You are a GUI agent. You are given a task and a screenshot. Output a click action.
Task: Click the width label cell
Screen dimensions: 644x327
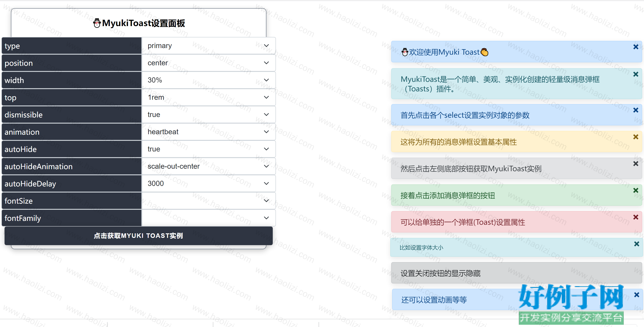coord(71,80)
